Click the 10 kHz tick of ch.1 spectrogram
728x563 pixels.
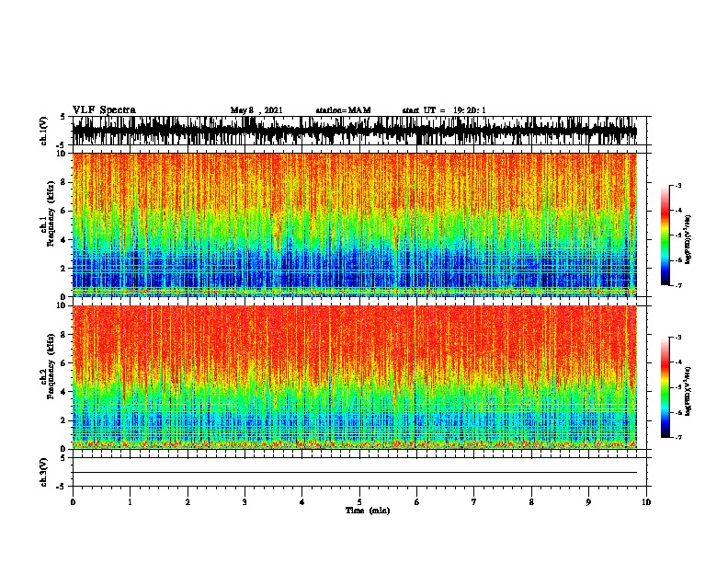pos(62,154)
